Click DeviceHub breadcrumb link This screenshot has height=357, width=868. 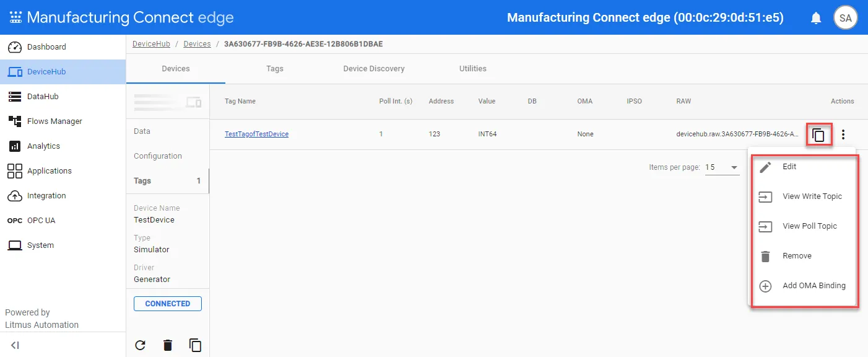(151, 44)
